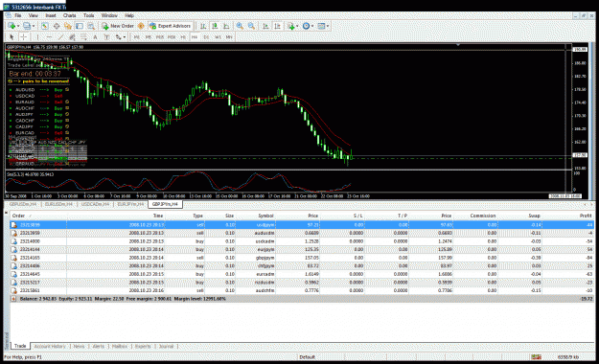This screenshot has height=364, width=599.
Task: Launch MetaEditor from the gold toolbar icon
Action: [x=141, y=26]
